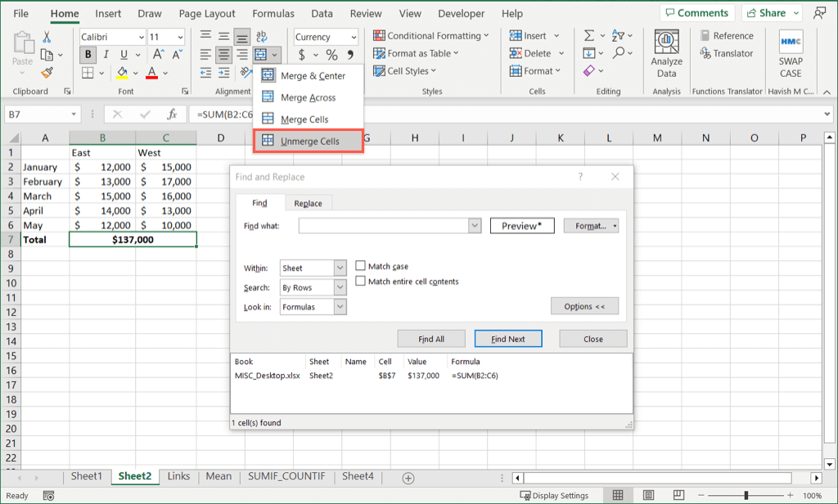
Task: Expand the Look in Formulas dropdown
Action: pos(313,307)
